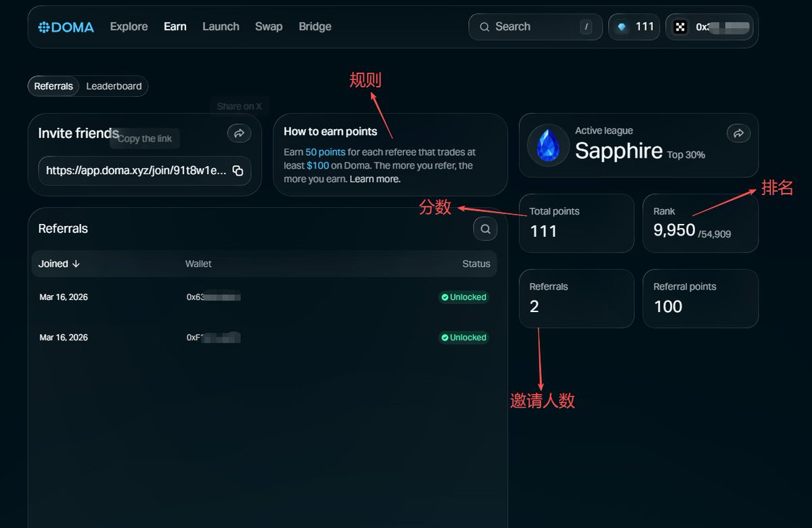Image resolution: width=812 pixels, height=528 pixels.
Task: Open the Learn more link
Action: [375, 179]
